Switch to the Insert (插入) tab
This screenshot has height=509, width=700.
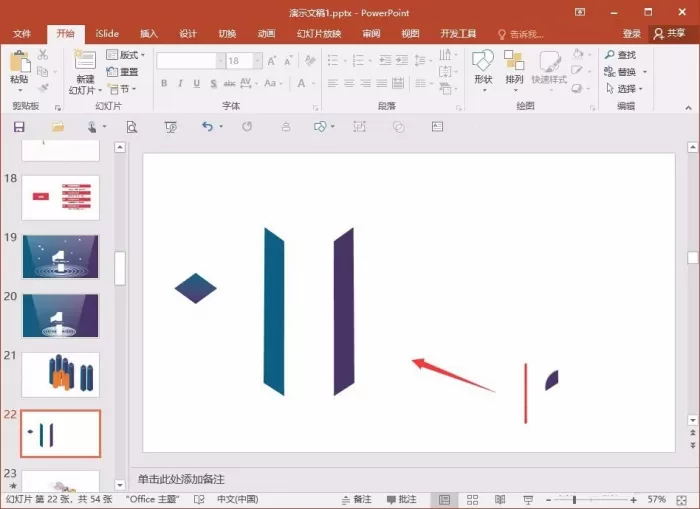coord(149,34)
